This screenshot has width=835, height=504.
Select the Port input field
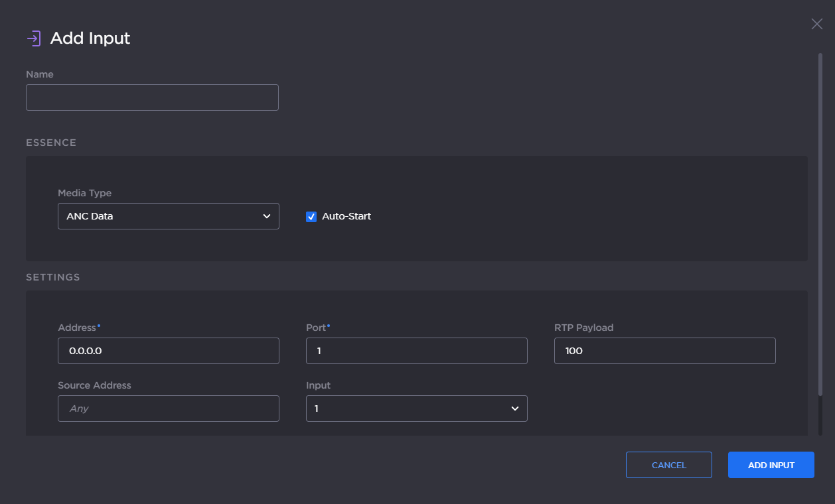pyautogui.click(x=416, y=351)
